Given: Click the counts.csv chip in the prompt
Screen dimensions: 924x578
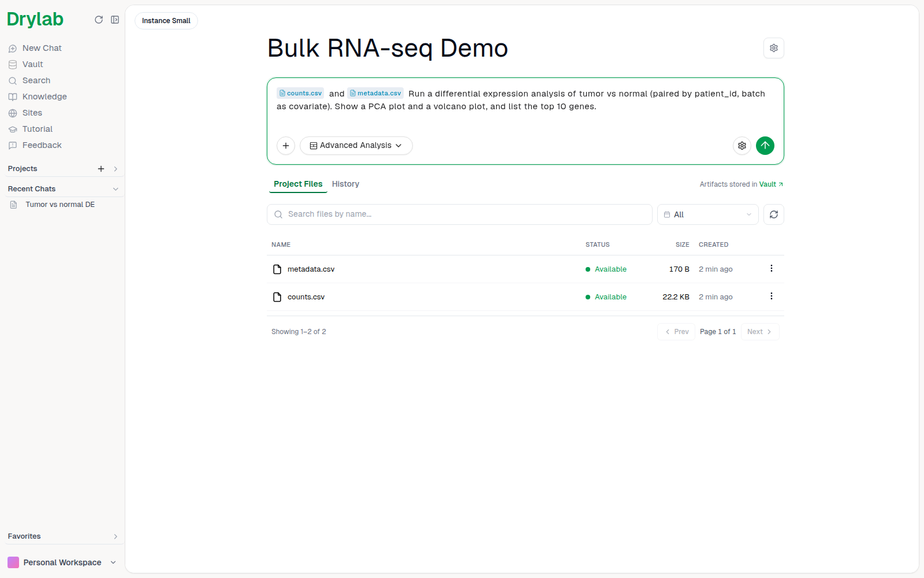Looking at the screenshot, I should pyautogui.click(x=300, y=93).
